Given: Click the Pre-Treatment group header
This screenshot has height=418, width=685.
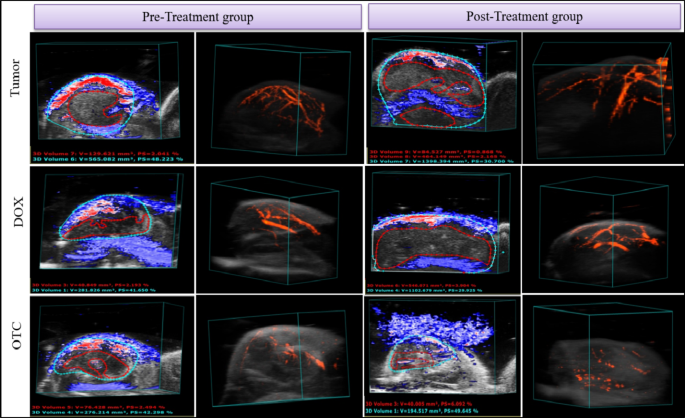Looking at the screenshot, I should (x=198, y=17).
